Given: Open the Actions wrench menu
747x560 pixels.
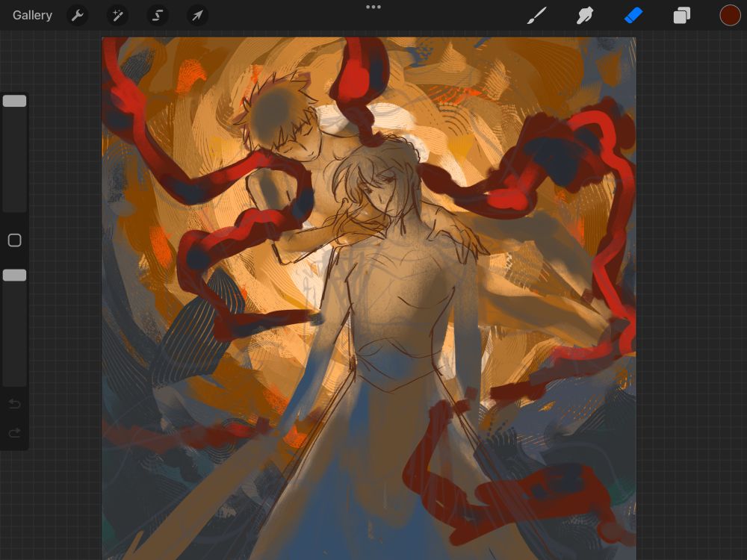Looking at the screenshot, I should click(x=77, y=16).
